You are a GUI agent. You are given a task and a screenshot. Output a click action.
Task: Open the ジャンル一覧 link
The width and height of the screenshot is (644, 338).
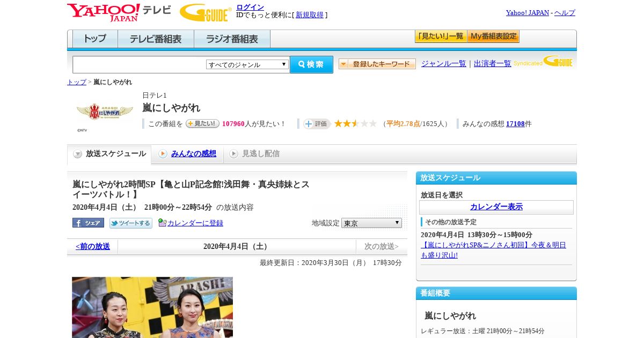point(444,63)
